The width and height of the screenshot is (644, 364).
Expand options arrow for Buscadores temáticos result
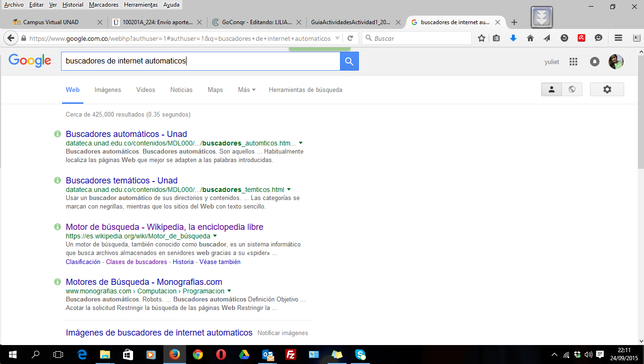tap(289, 190)
